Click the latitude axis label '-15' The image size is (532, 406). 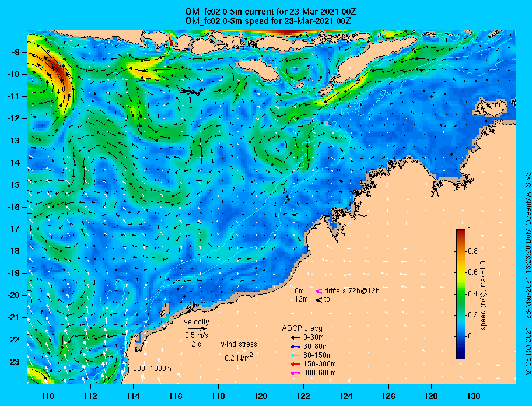click(x=14, y=185)
